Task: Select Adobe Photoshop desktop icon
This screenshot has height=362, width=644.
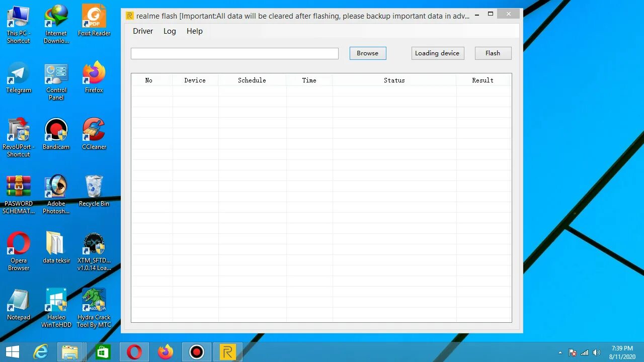Action: (56, 195)
